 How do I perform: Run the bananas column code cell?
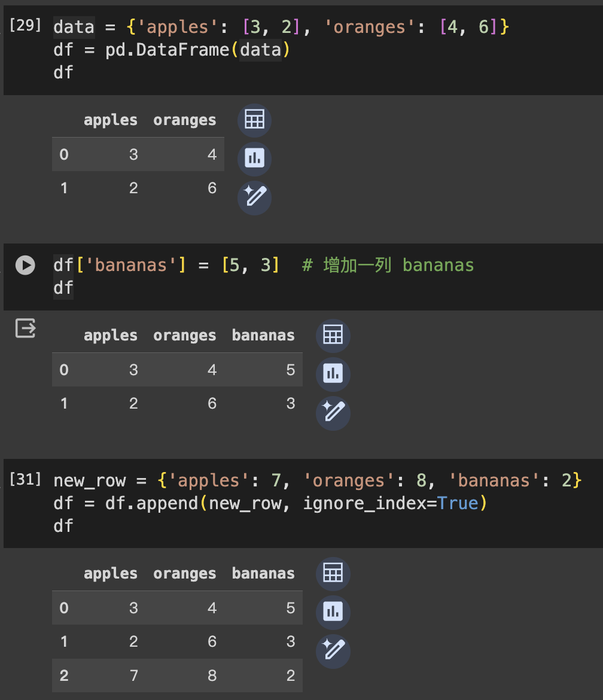click(25, 265)
